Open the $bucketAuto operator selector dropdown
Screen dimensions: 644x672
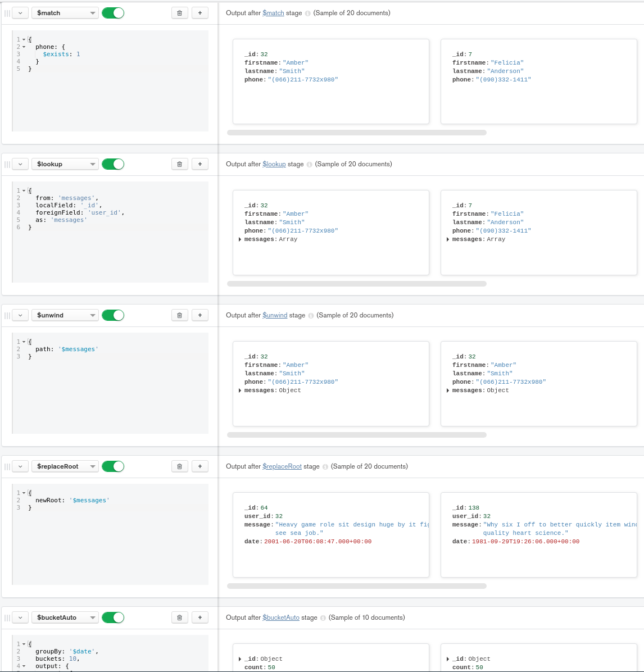click(65, 617)
